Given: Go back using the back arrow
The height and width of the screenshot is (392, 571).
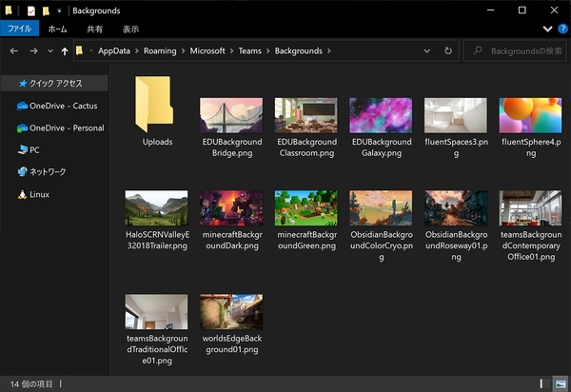Looking at the screenshot, I should [x=13, y=50].
